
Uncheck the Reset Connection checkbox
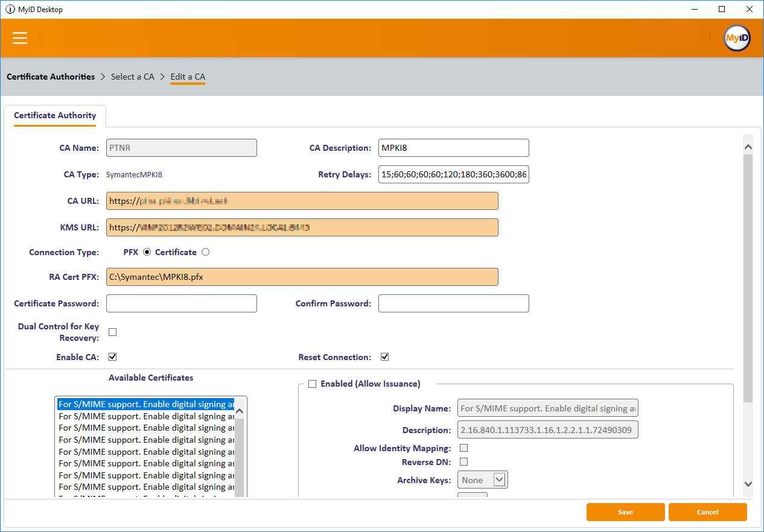pyautogui.click(x=384, y=357)
